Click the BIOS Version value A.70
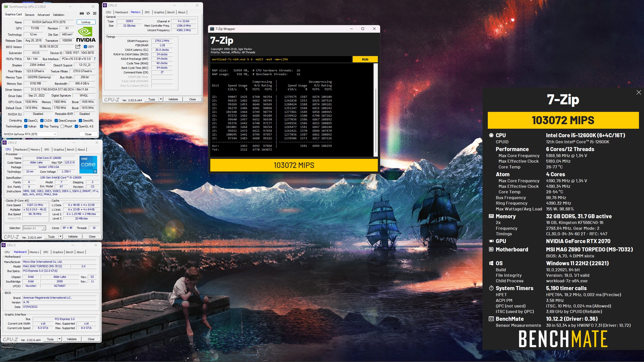The width and height of the screenshot is (644, 362). pyautogui.click(x=60, y=302)
